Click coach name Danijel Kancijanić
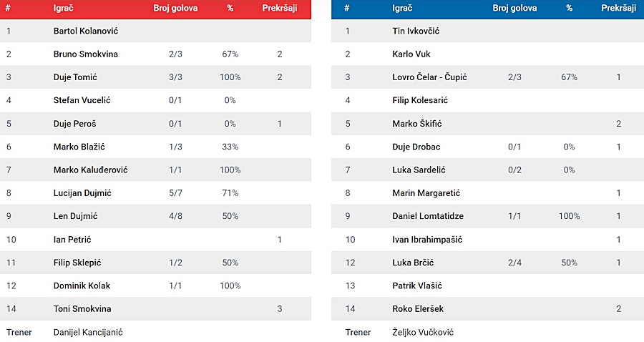Image resolution: width=644 pixels, height=342 pixels. pyautogui.click(x=88, y=332)
